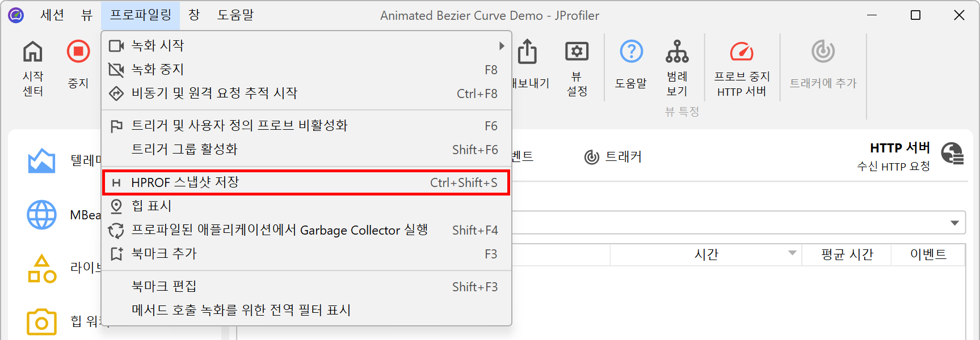
Task: Select Stop Recording menu item
Action: (x=305, y=70)
